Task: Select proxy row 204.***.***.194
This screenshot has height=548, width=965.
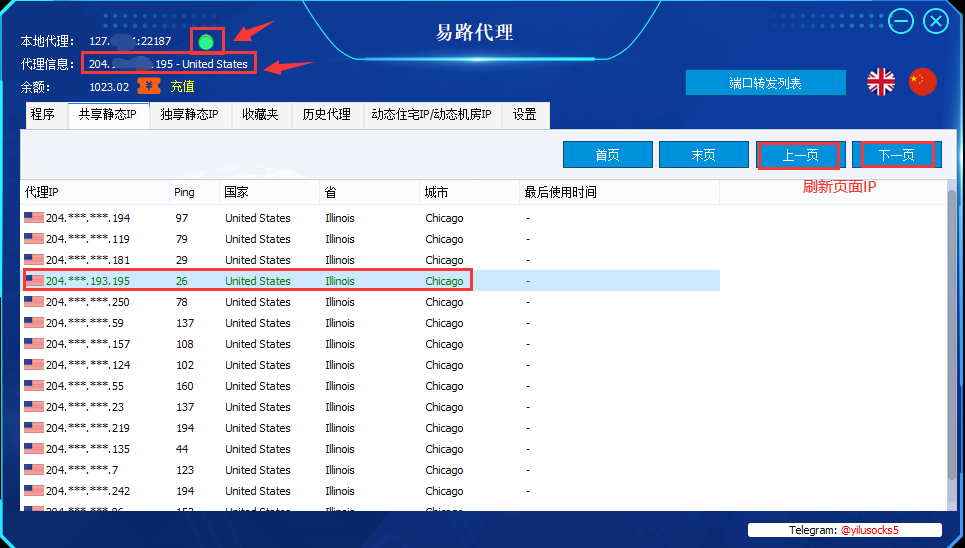Action: click(x=370, y=218)
